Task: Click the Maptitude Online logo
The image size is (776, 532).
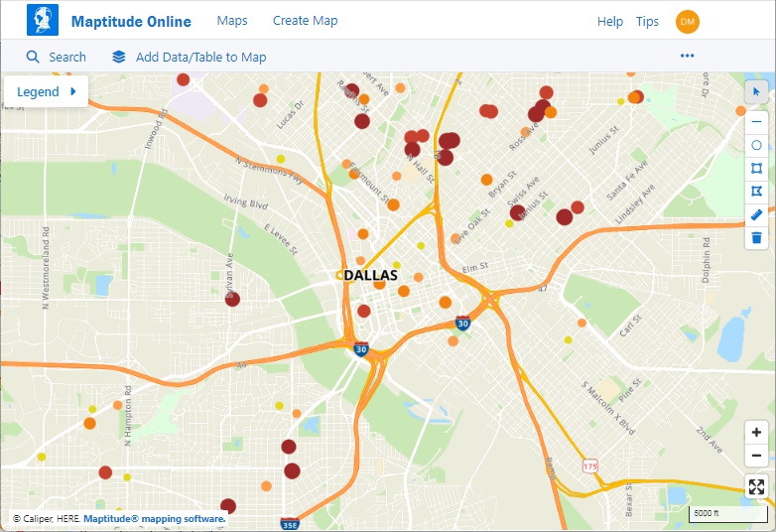Action: [x=43, y=21]
